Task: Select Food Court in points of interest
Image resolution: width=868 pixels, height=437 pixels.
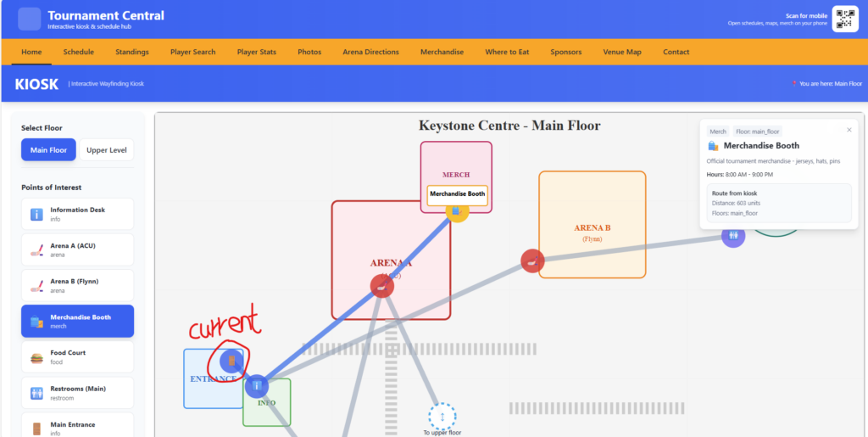Action: [77, 356]
